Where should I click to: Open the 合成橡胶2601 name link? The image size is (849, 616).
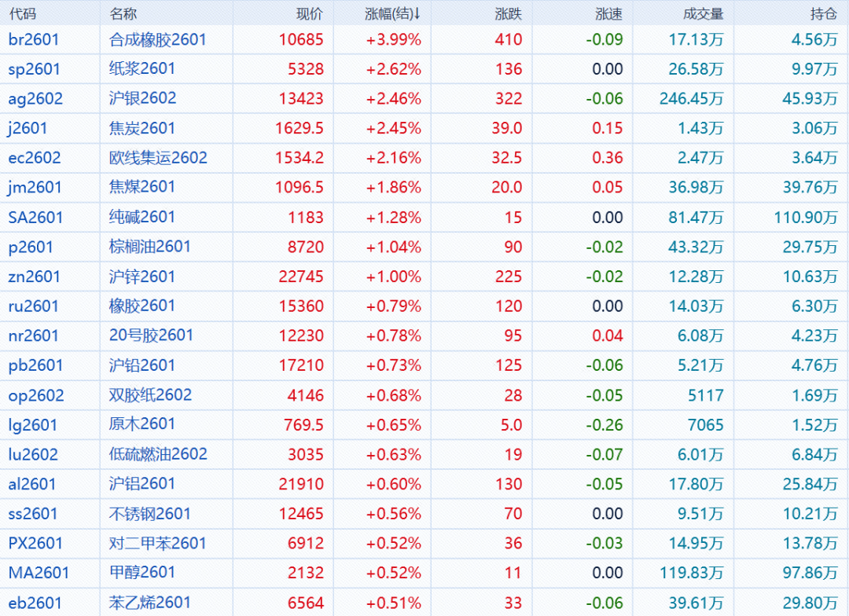pyautogui.click(x=157, y=39)
